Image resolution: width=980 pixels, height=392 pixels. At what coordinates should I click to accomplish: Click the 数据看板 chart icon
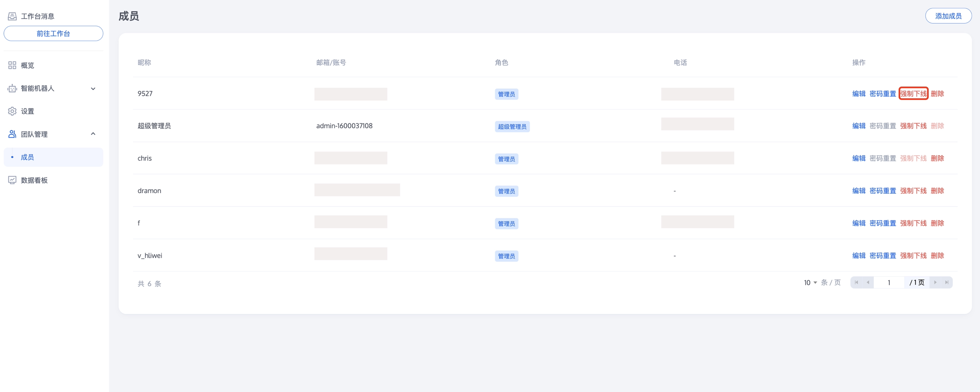12,180
